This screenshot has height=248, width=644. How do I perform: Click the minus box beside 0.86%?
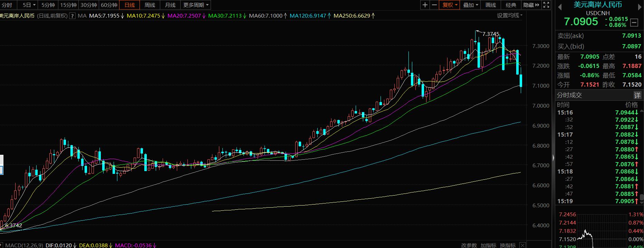tap(634, 23)
